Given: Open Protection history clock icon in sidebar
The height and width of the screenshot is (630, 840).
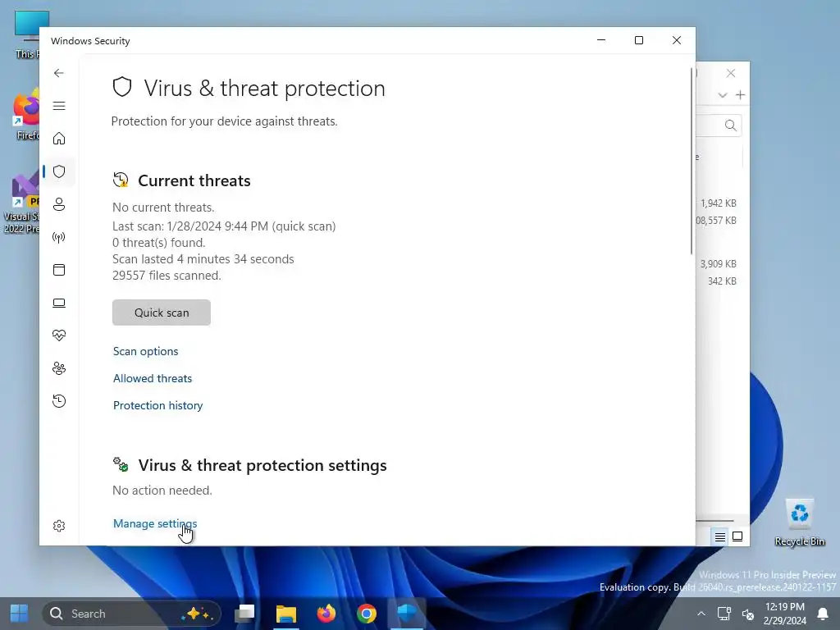Looking at the screenshot, I should [x=59, y=401].
